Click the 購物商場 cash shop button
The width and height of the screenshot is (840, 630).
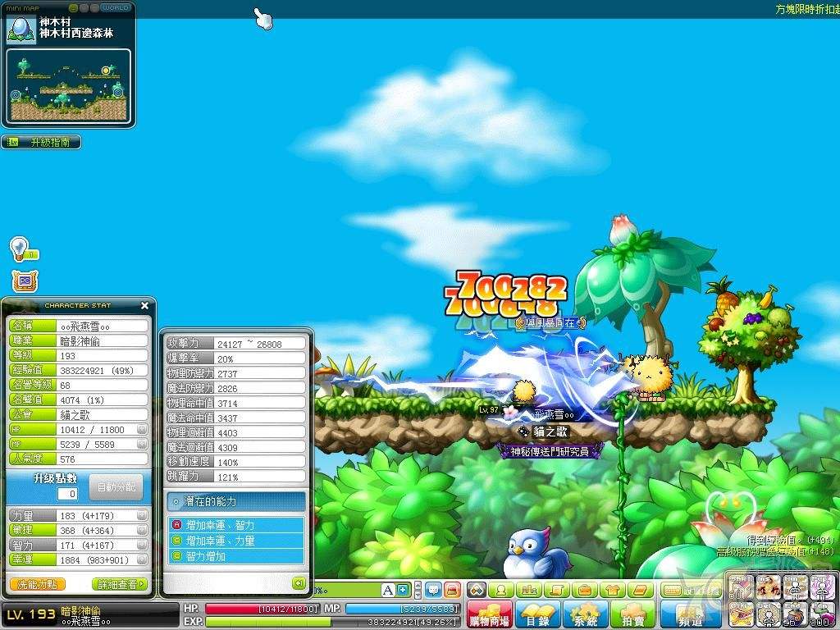click(x=489, y=615)
